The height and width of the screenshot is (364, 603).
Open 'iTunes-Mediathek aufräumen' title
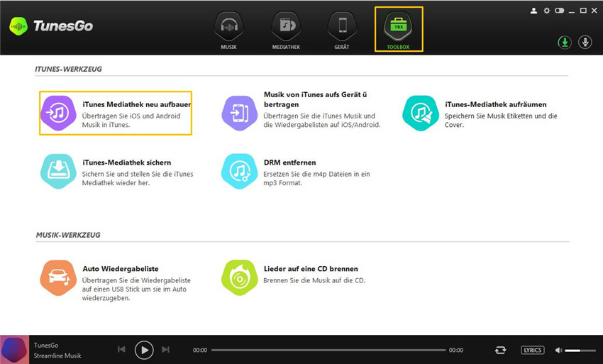(495, 104)
